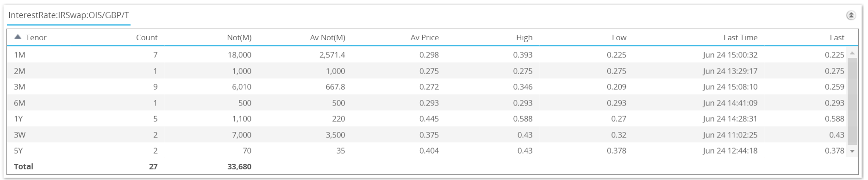Sort by the Av Not(M) column header
The width and height of the screenshot is (868, 180).
[328, 37]
